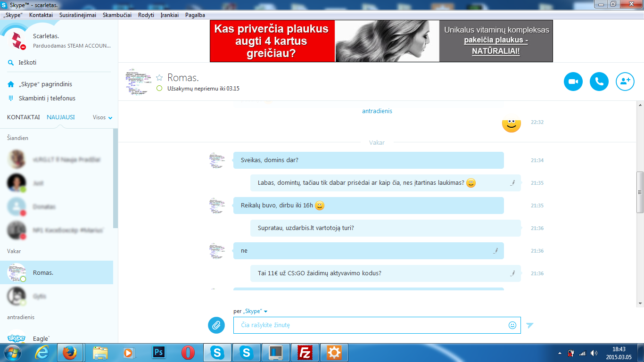Click the "antradienis" date link in chat

(377, 111)
